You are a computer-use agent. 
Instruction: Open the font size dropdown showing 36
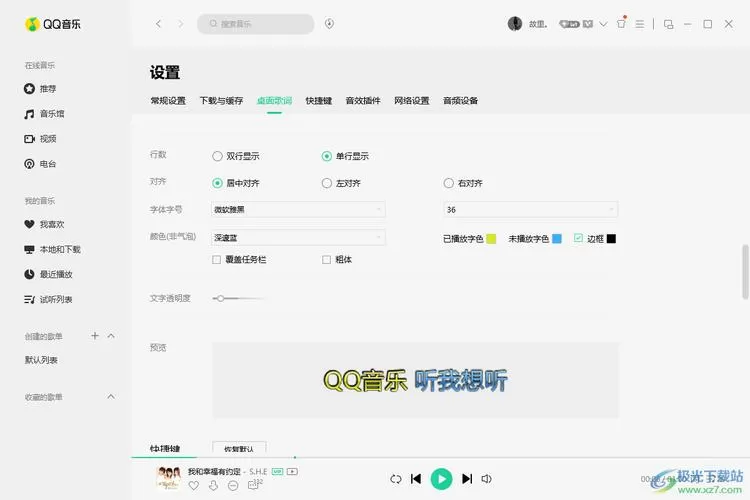point(530,210)
